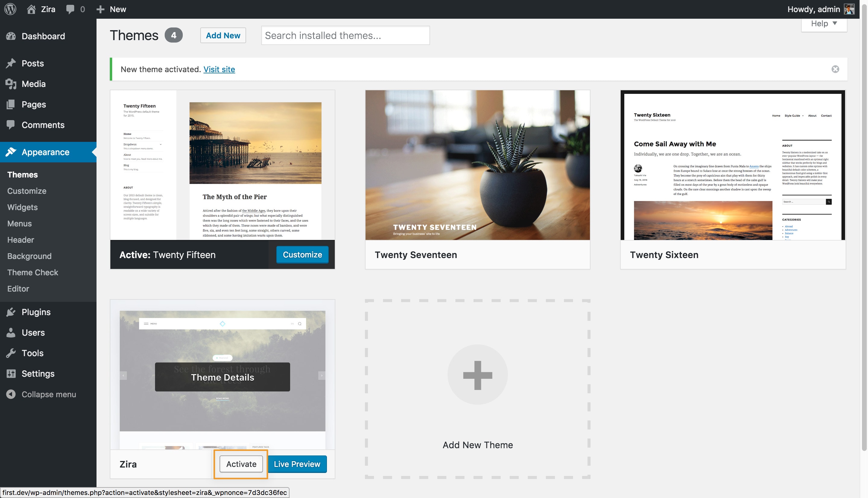The height and width of the screenshot is (498, 868).
Task: Open the WordPress logo menu
Action: [x=10, y=9]
